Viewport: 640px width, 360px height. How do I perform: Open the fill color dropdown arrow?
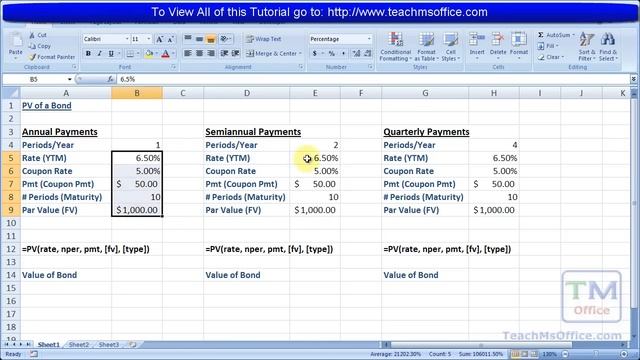click(x=156, y=53)
